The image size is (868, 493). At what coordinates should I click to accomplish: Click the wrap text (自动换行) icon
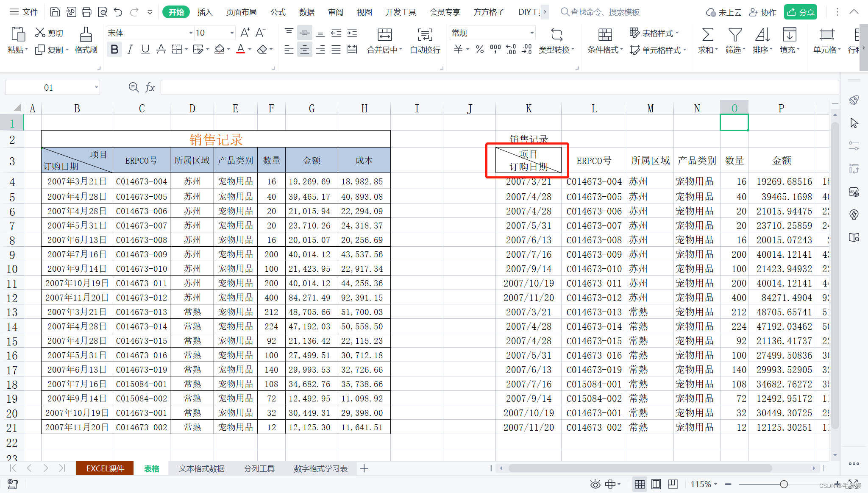[425, 35]
